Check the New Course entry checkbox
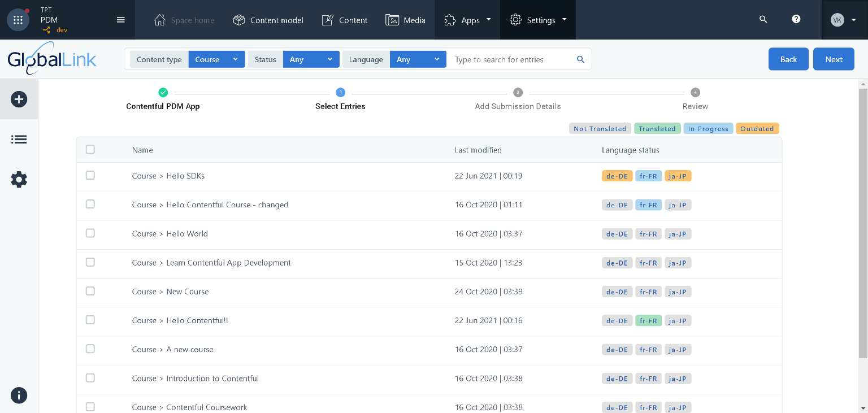This screenshot has height=413, width=868. 90,291
